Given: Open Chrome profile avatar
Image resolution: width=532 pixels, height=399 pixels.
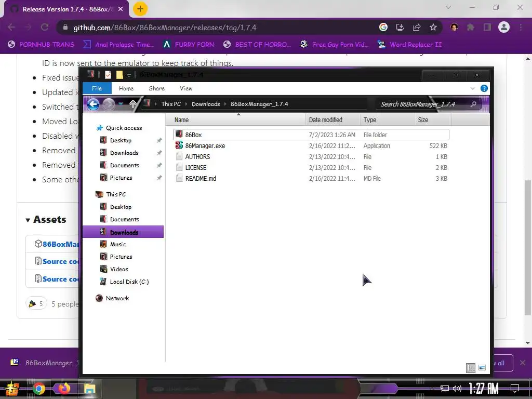Looking at the screenshot, I should pos(504,27).
